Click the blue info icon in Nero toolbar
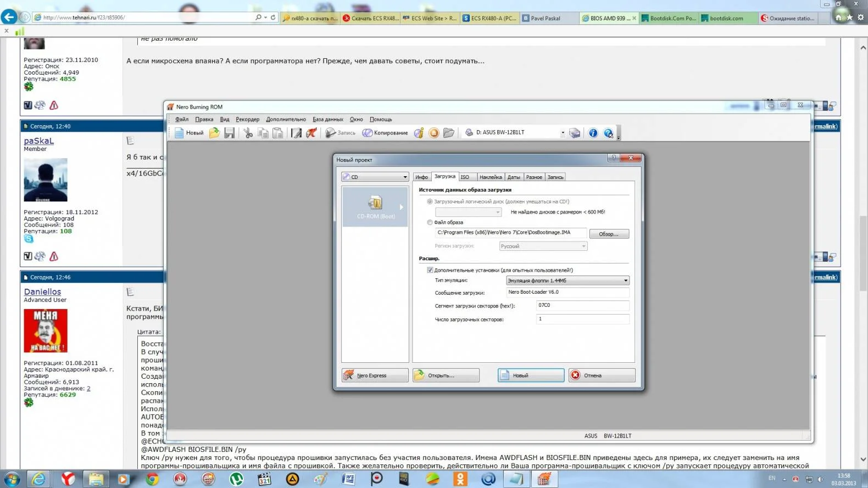Image resolution: width=868 pixels, height=488 pixels. (593, 133)
